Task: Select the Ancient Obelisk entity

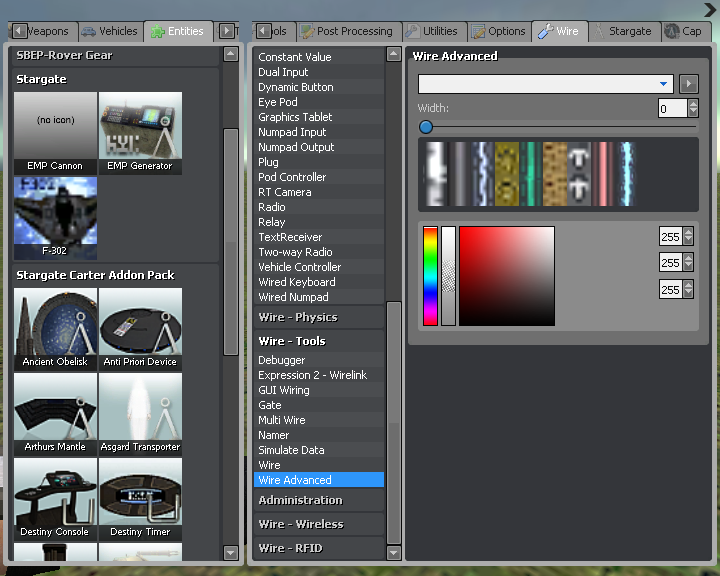Action: (55, 323)
